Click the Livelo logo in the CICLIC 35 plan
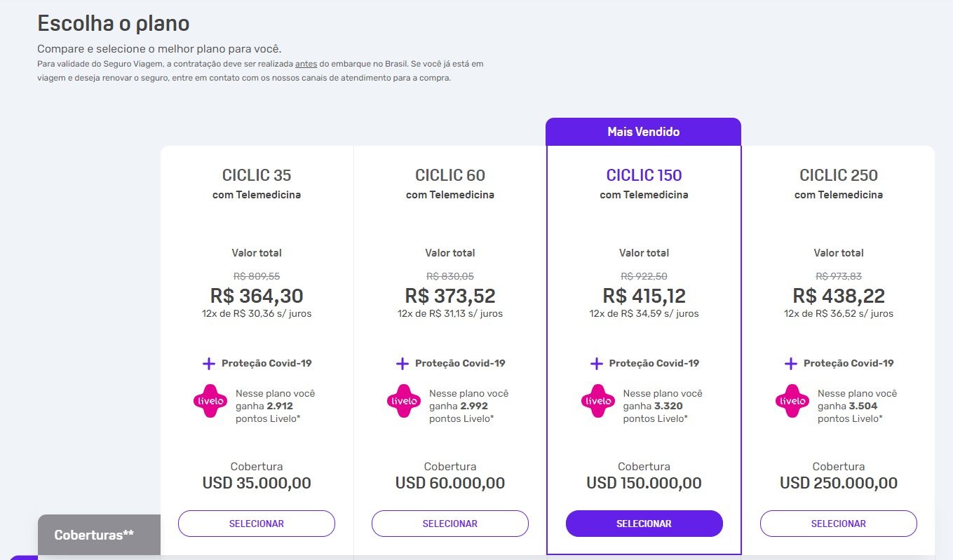This screenshot has width=953, height=560. point(210,401)
